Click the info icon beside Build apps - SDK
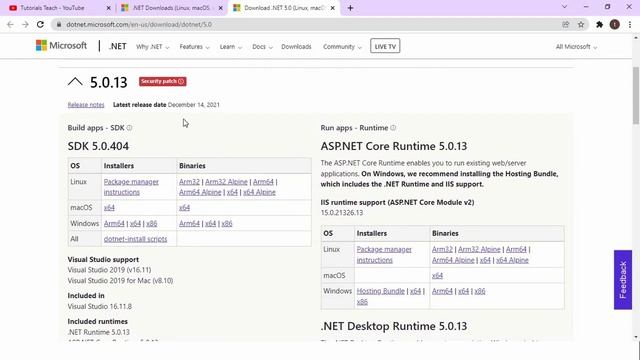 point(129,128)
